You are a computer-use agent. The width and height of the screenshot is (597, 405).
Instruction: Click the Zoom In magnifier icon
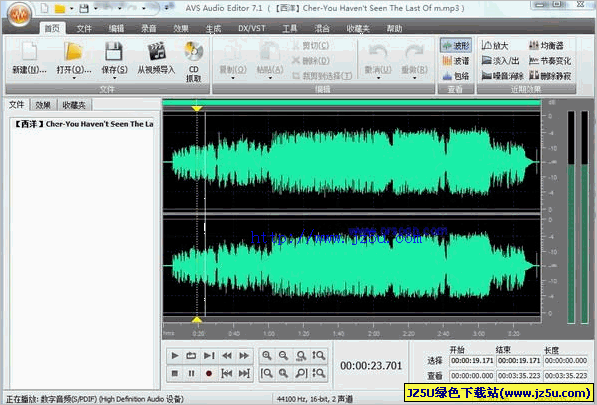pyautogui.click(x=267, y=356)
